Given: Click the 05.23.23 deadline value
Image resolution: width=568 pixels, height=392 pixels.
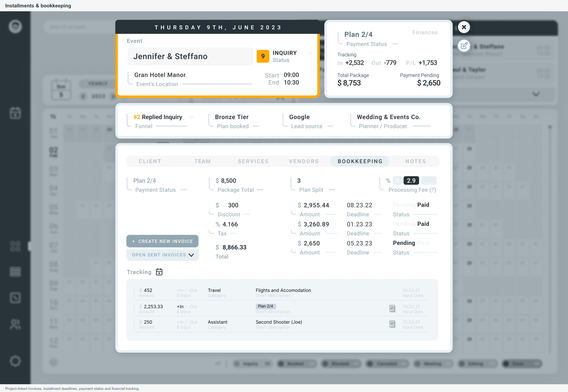Looking at the screenshot, I should click(359, 243).
